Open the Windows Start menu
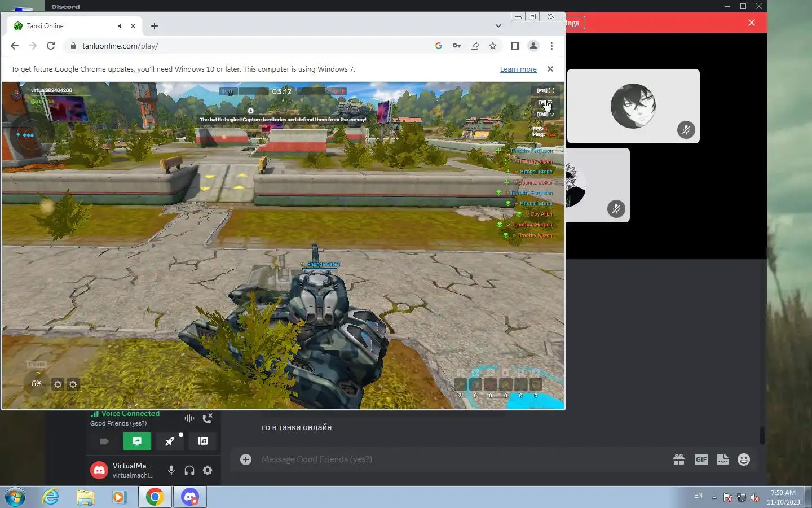 [x=15, y=497]
